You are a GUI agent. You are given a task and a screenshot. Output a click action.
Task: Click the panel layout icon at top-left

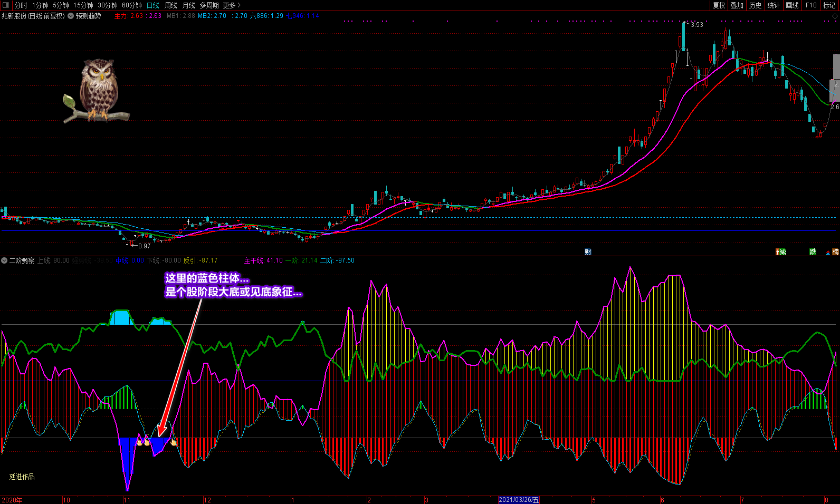[6, 5]
